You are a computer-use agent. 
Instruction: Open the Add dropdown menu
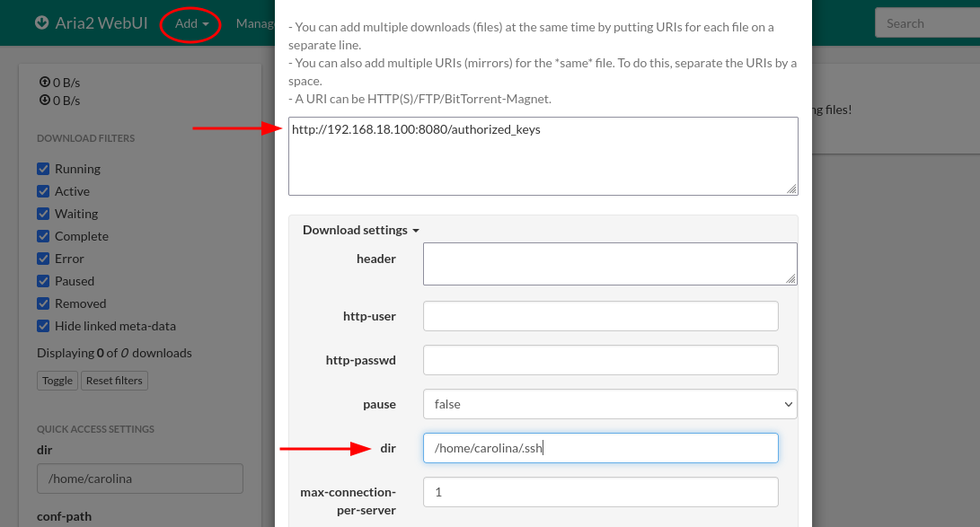click(191, 23)
